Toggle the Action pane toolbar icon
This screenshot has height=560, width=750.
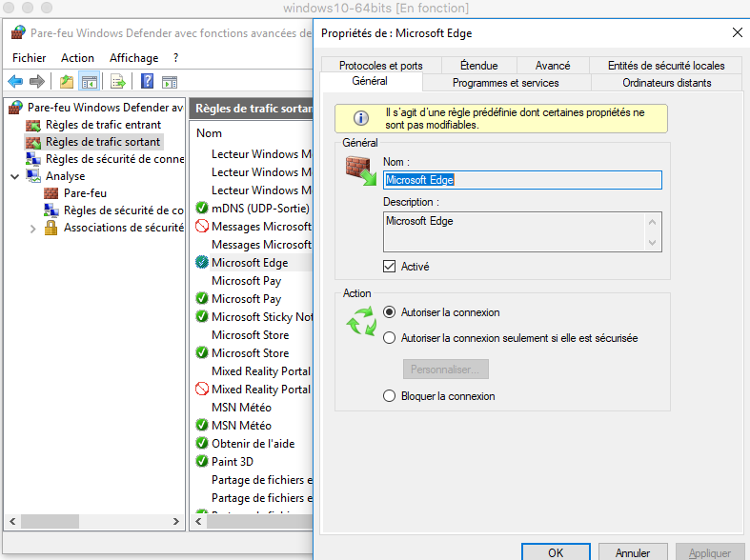[170, 82]
